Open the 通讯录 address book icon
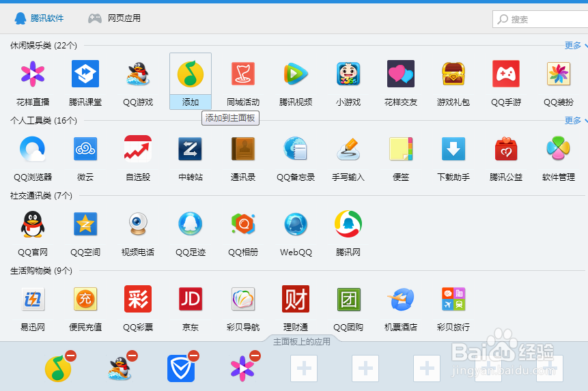588x391 pixels. pyautogui.click(x=243, y=149)
